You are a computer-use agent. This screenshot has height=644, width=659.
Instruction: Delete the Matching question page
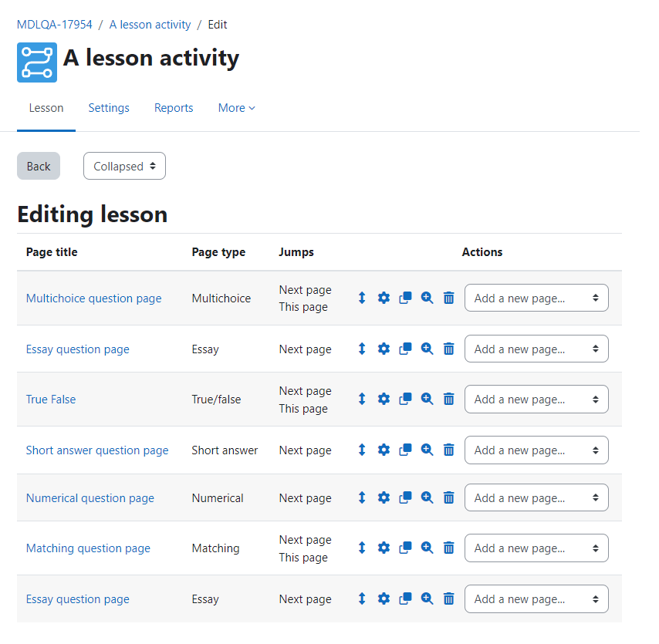(449, 548)
